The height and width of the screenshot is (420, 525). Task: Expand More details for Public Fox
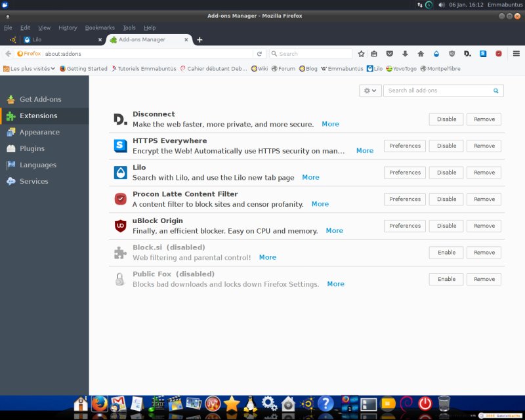[335, 283]
